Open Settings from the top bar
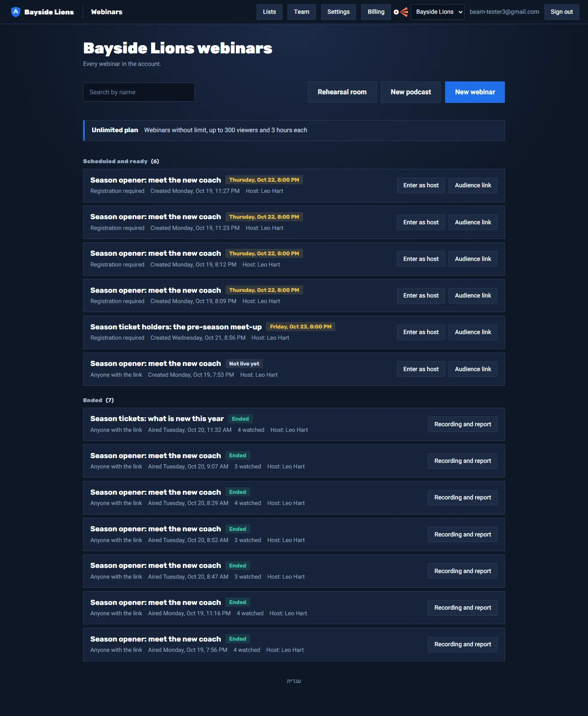588x716 pixels. pos(338,12)
